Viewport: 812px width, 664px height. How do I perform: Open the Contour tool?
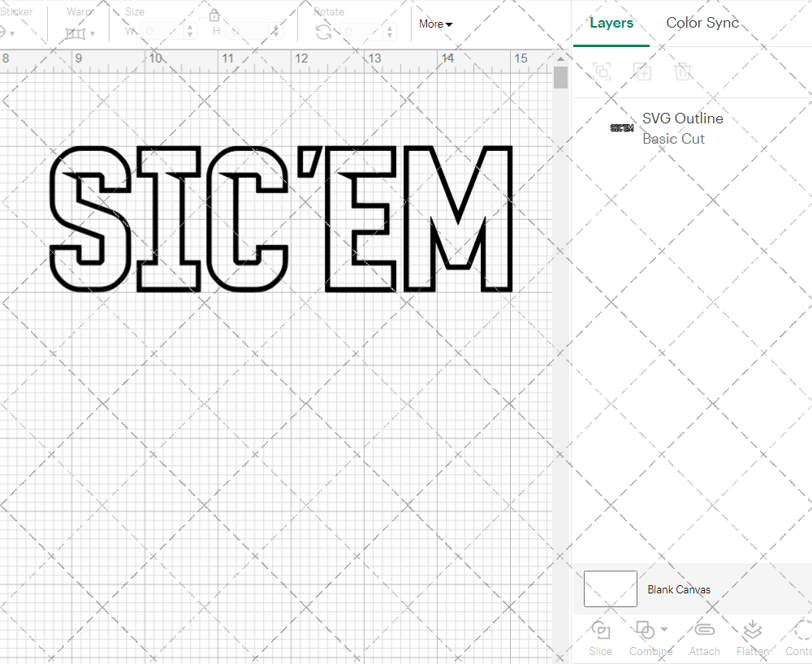800,639
